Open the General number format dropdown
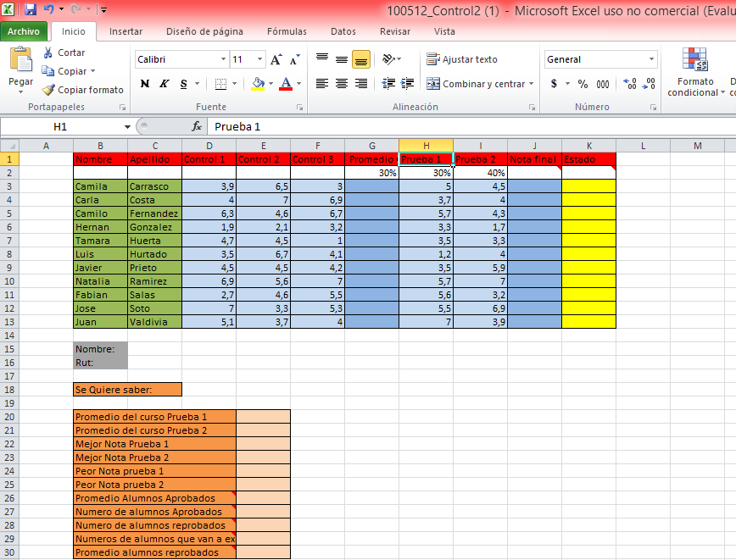The image size is (736, 560). coord(651,59)
